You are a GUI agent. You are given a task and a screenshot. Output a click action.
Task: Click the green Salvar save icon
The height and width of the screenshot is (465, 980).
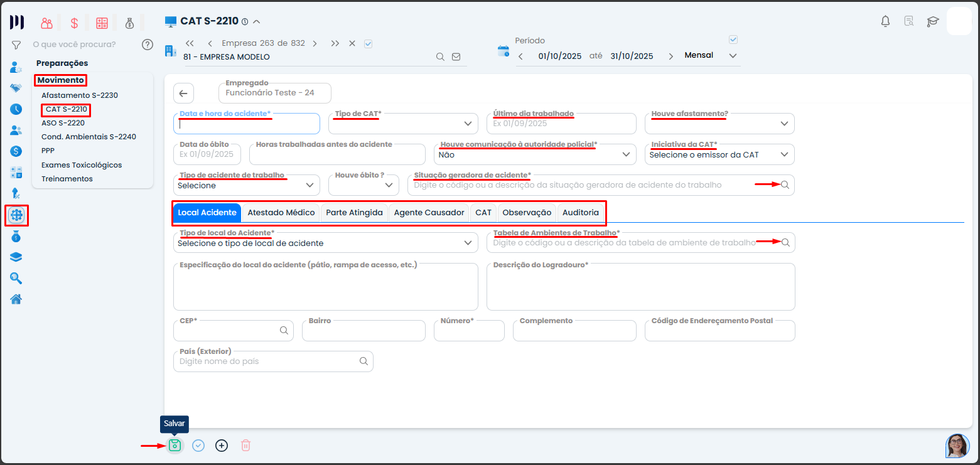point(175,446)
